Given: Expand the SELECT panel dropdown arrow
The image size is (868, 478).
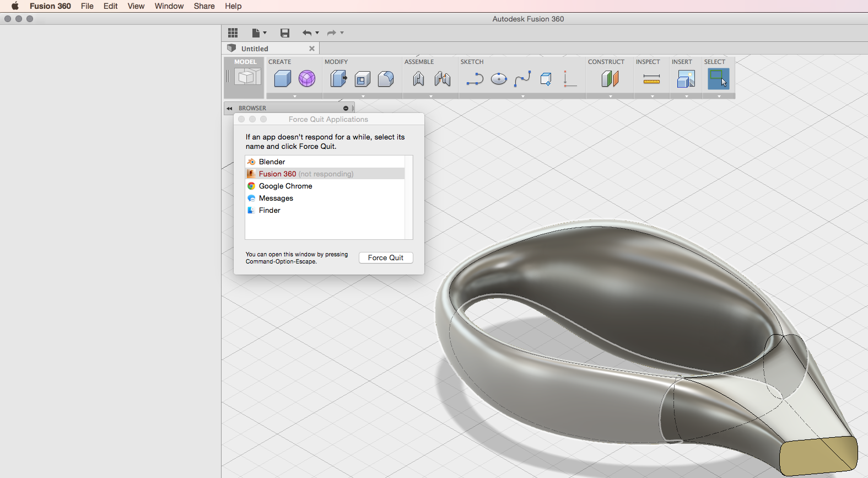Looking at the screenshot, I should pyautogui.click(x=719, y=96).
